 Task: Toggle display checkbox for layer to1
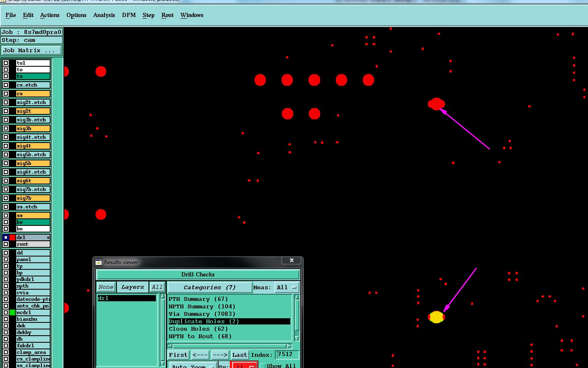[x=6, y=63]
